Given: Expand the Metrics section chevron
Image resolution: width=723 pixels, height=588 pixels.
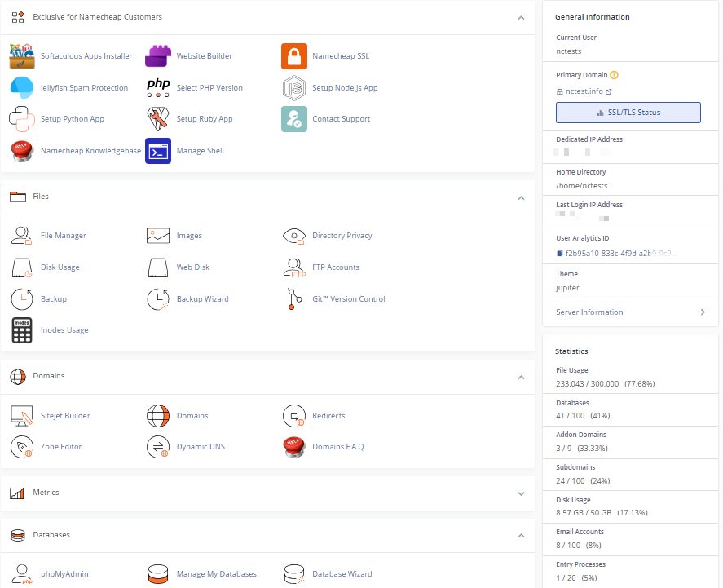Looking at the screenshot, I should 522,493.
